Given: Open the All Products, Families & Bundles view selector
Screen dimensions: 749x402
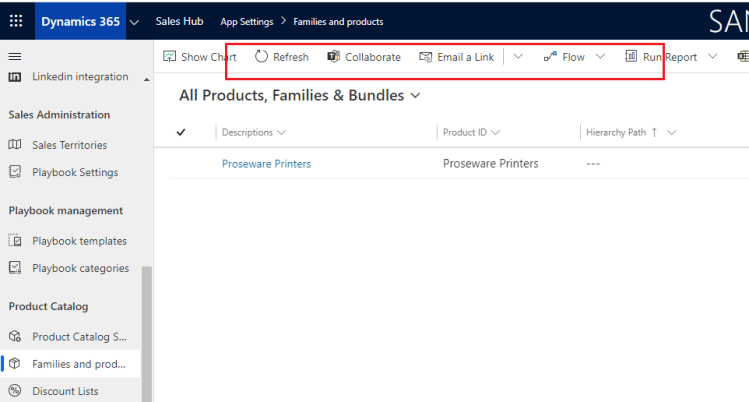Looking at the screenshot, I should point(300,95).
